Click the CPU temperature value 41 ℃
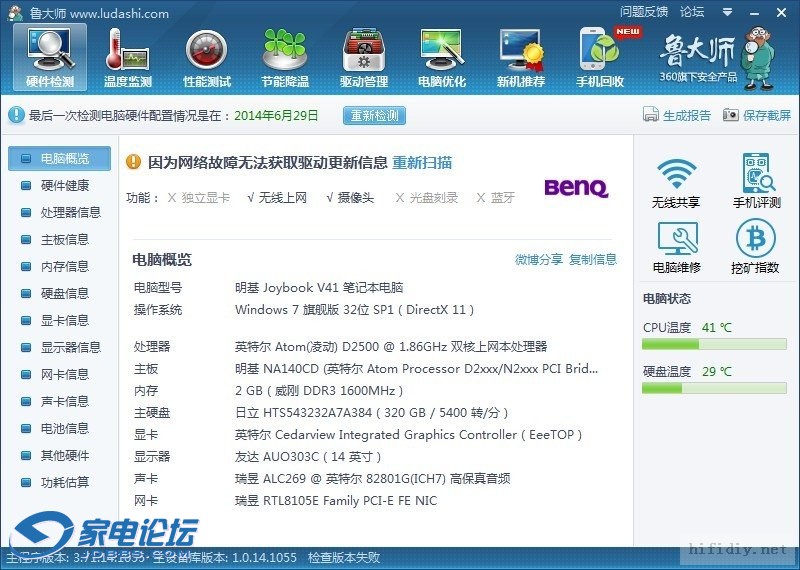Screen dimensions: 800x570 click(716, 328)
